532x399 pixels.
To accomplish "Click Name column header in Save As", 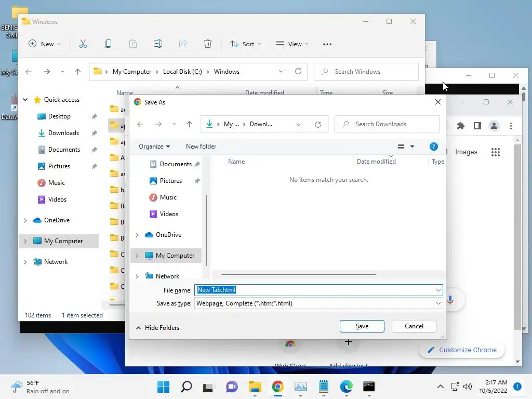I will (x=236, y=162).
